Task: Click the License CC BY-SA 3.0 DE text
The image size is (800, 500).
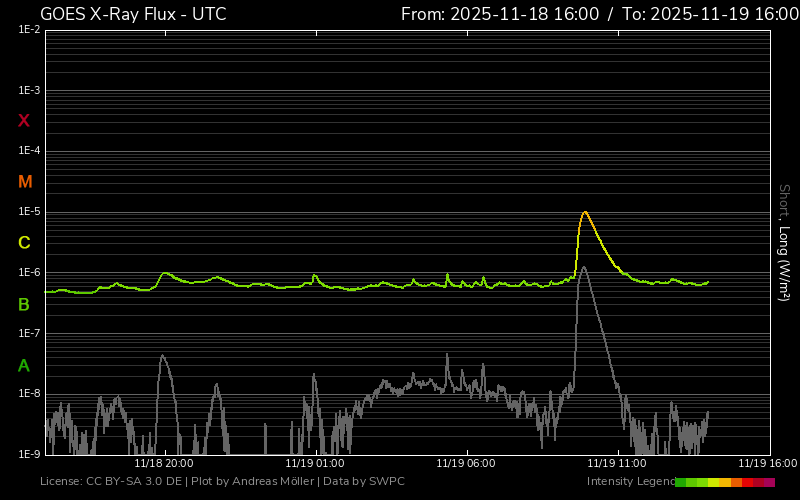Action: [110, 482]
